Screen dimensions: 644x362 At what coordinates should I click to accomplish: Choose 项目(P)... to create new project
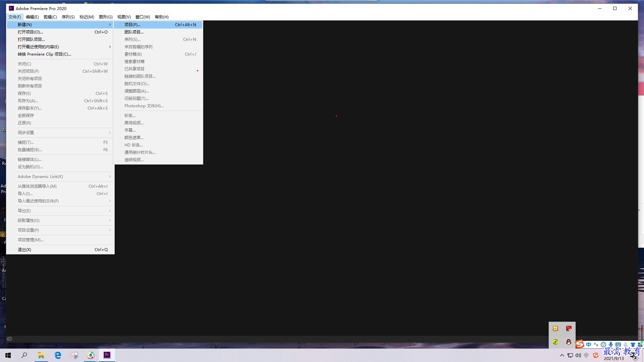(158, 25)
